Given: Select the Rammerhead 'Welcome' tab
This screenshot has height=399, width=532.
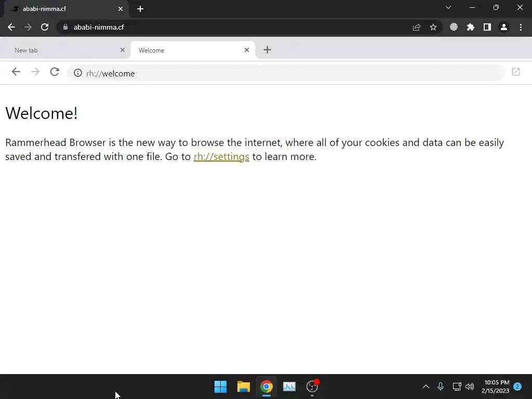Looking at the screenshot, I should pyautogui.click(x=193, y=50).
